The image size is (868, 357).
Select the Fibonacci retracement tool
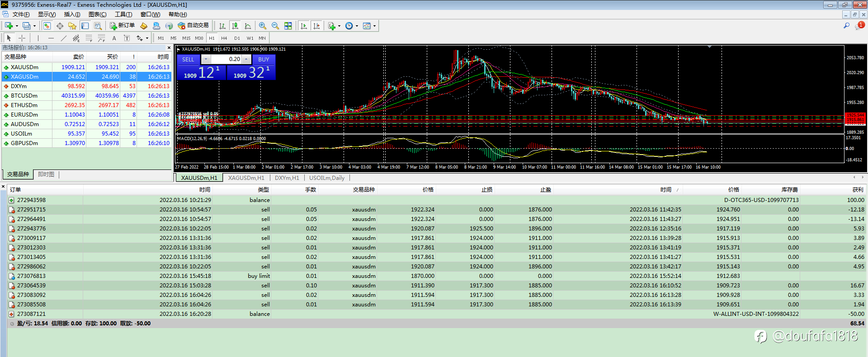(89, 38)
